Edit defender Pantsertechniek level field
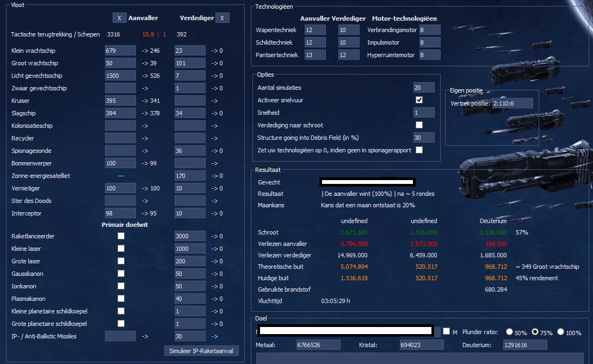 point(349,54)
